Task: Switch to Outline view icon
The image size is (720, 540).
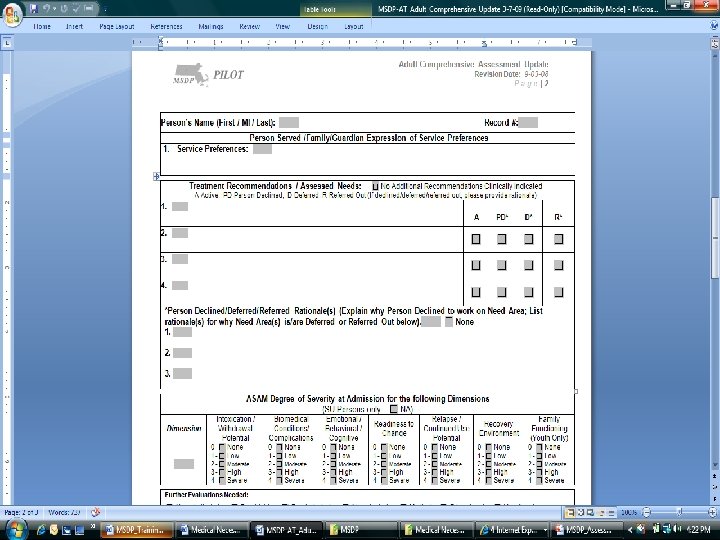Action: tap(602, 512)
